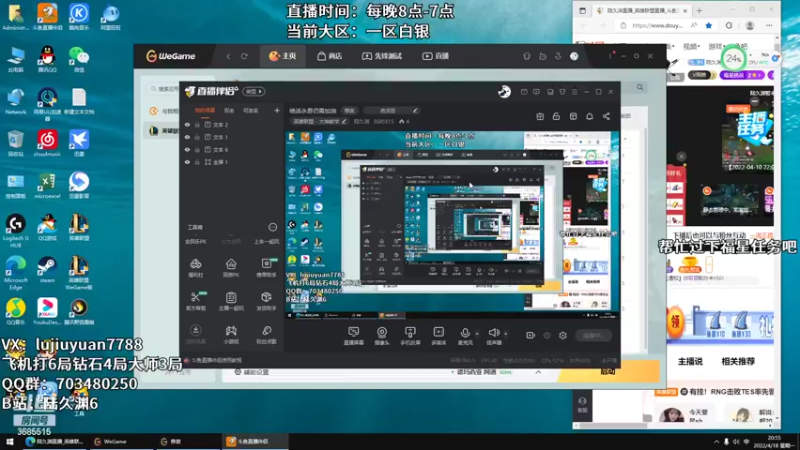Open the tool with the rocket-style icon
The width and height of the screenshot is (800, 450).
(266, 334)
